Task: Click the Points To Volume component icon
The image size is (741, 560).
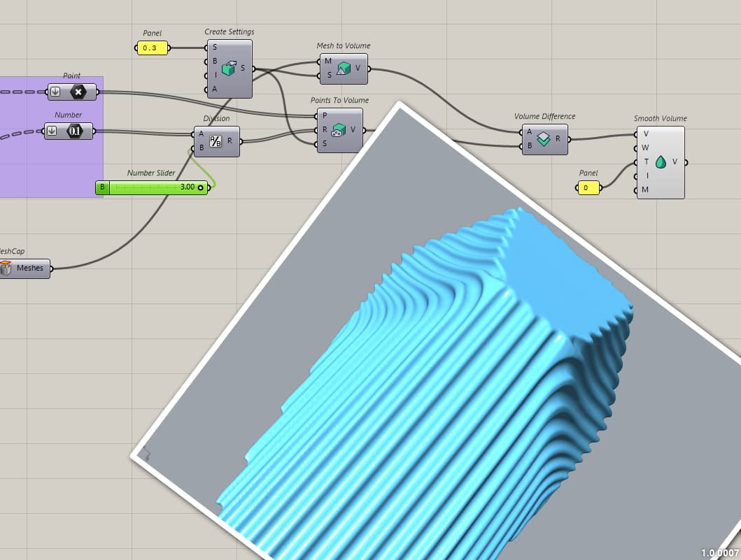Action: pos(339,130)
